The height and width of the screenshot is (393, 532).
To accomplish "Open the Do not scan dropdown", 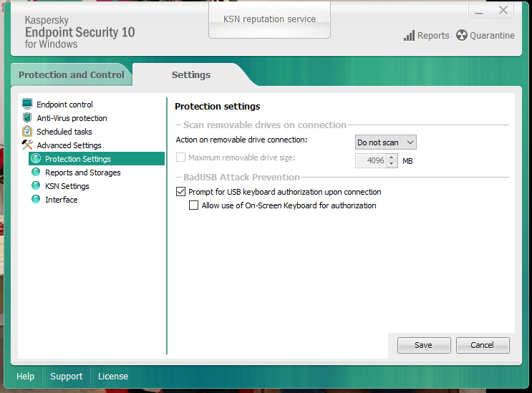I will click(386, 142).
